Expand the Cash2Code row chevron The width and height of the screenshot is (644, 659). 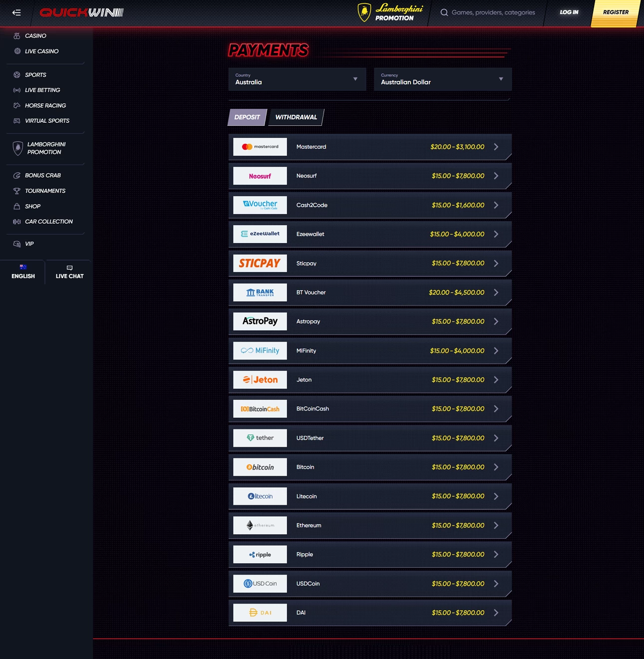[x=496, y=205]
